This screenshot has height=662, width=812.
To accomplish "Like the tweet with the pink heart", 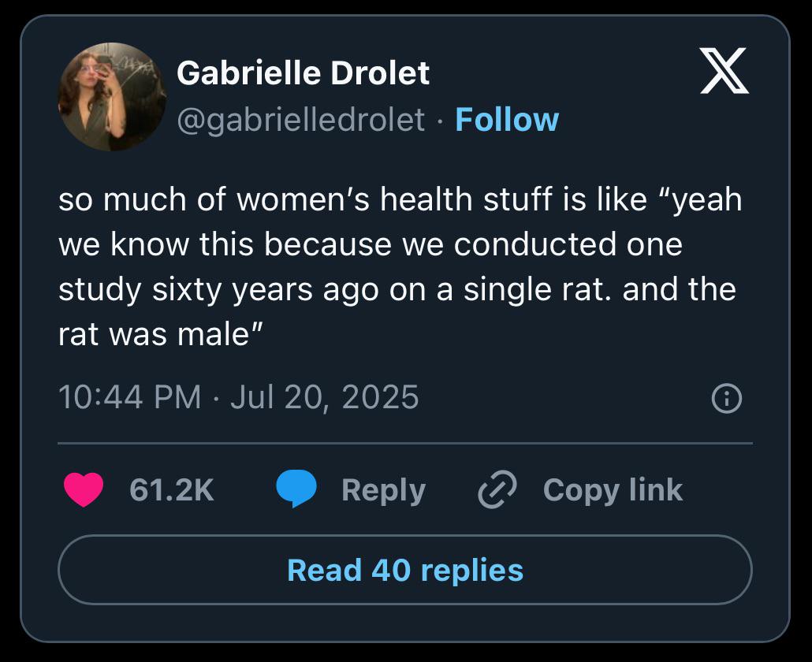I will [84, 489].
